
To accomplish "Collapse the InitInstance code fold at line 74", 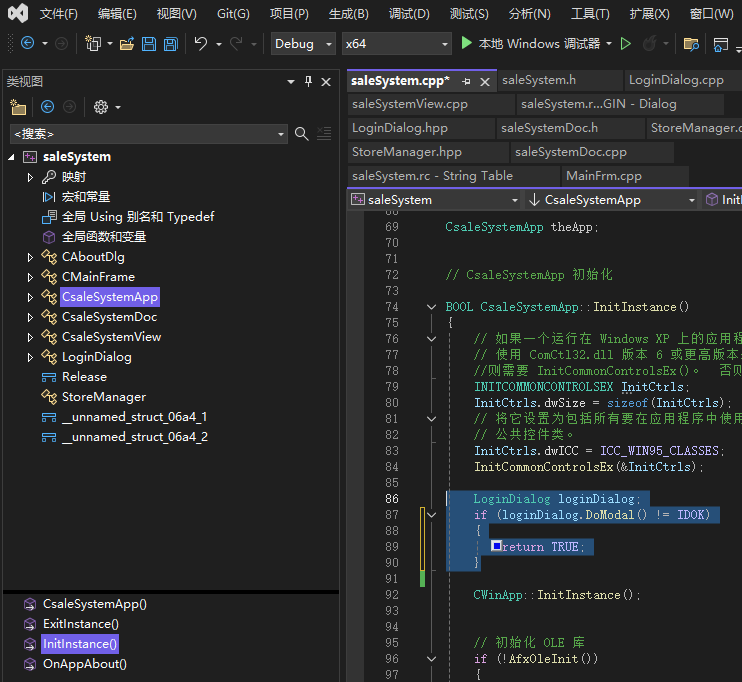I will pos(431,307).
